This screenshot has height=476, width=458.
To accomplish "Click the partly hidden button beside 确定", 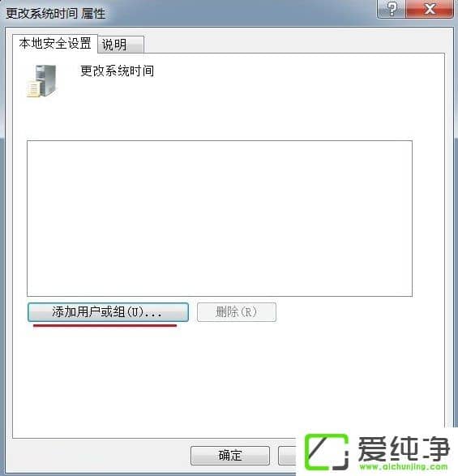I will pyautogui.click(x=287, y=456).
